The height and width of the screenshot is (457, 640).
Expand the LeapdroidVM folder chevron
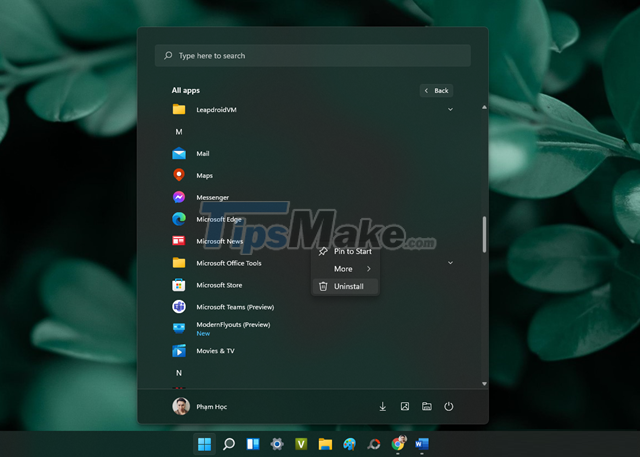pos(450,109)
